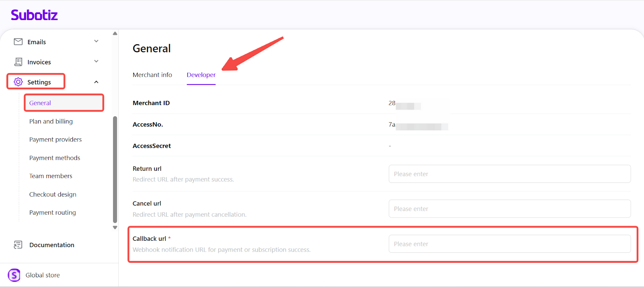Click the Settings gear icon
Viewport: 644px width, 287px height.
pyautogui.click(x=18, y=82)
